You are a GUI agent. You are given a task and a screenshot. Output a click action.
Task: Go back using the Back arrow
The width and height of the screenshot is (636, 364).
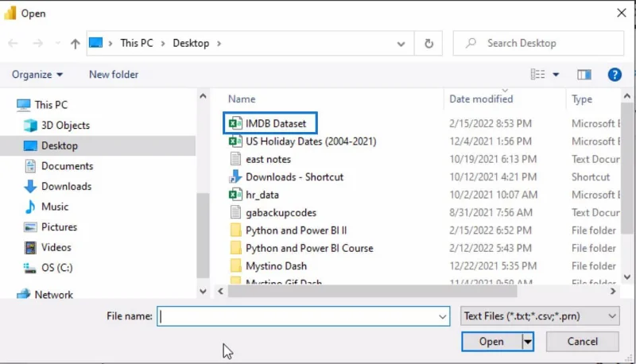pos(13,44)
